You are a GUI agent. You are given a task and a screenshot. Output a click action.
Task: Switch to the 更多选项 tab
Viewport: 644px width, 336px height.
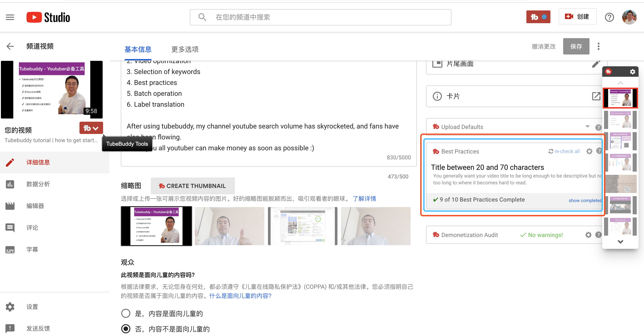(x=185, y=49)
